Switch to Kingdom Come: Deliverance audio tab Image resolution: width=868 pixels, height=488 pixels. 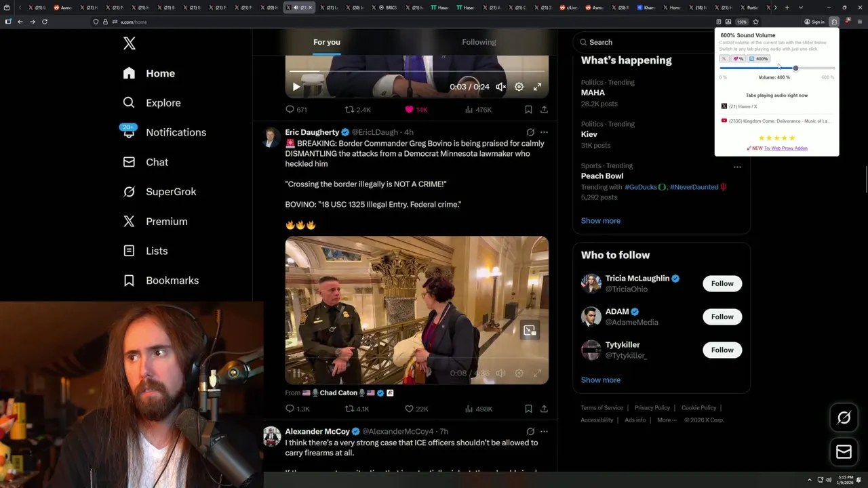776,121
